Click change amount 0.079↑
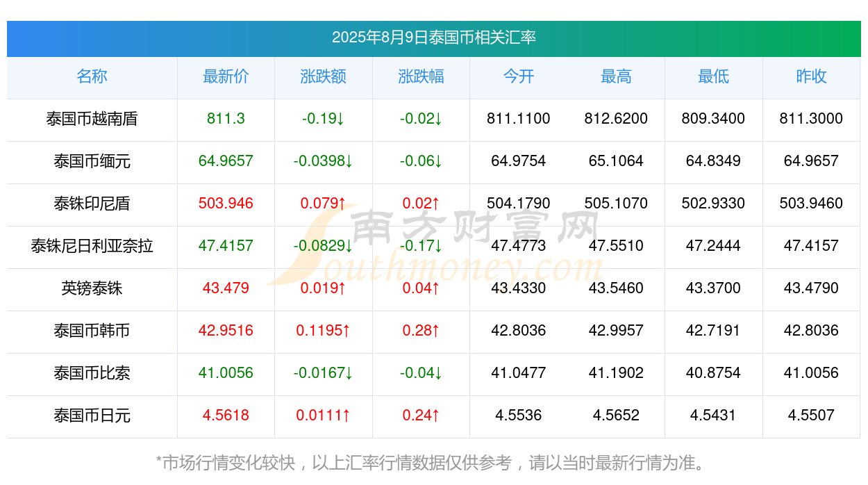This screenshot has height=485, width=868. coord(324,204)
